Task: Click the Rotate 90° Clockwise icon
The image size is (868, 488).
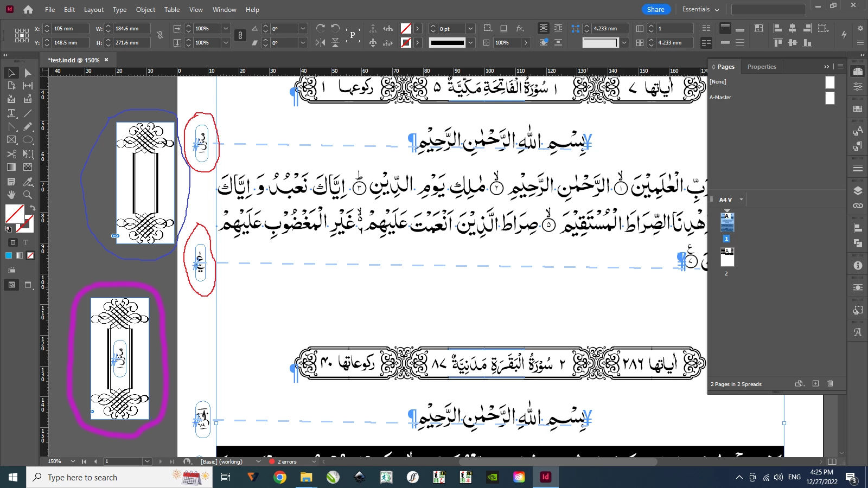Action: click(321, 28)
